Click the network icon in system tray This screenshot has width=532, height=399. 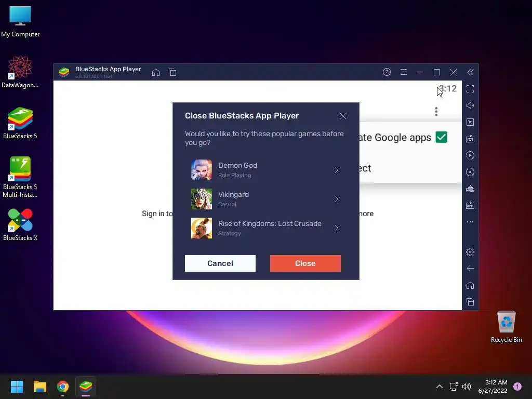tap(454, 387)
